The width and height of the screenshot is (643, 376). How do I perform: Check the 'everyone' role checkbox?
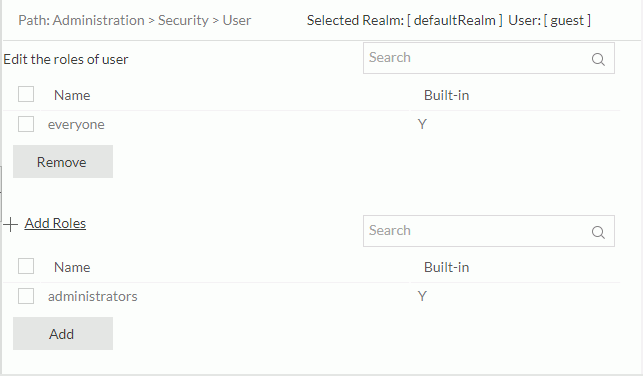[26, 124]
